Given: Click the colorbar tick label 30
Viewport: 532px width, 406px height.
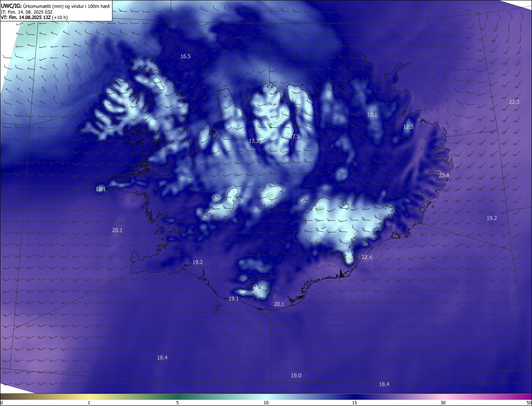Looking at the screenshot, I should (x=443, y=403).
